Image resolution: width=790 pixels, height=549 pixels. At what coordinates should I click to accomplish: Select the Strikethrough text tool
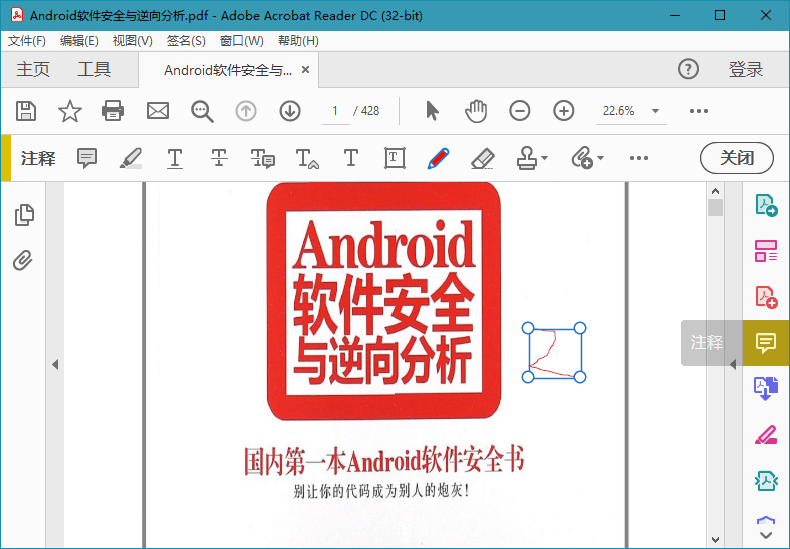(219, 158)
